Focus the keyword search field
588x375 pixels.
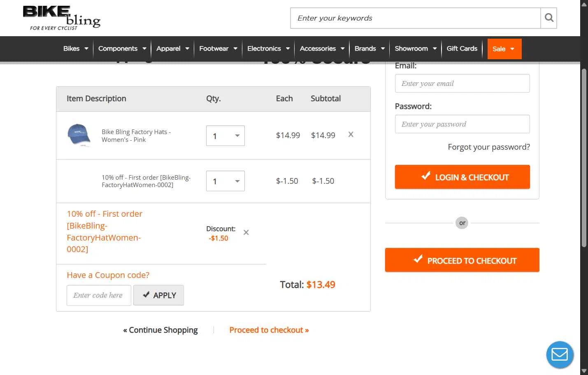pos(415,18)
